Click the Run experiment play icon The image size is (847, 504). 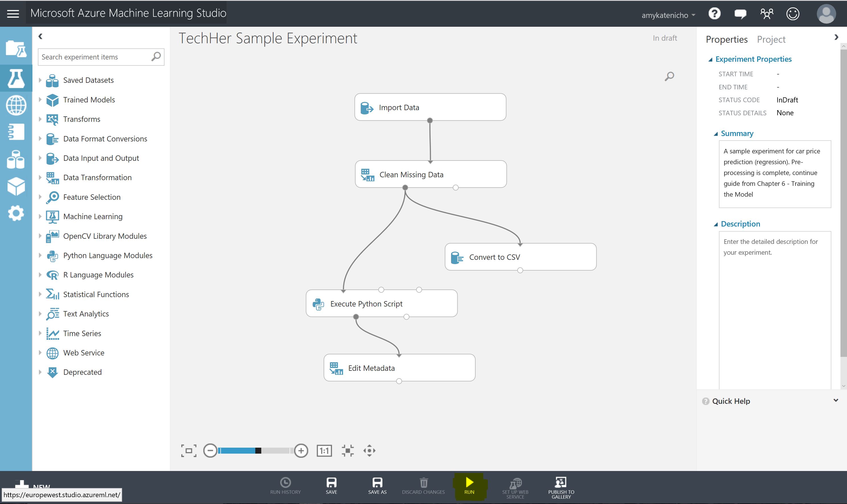point(469,482)
